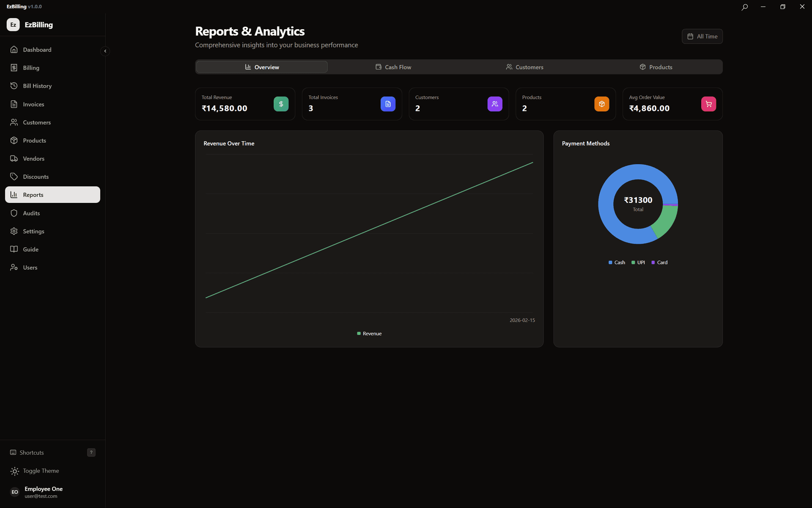Image resolution: width=812 pixels, height=508 pixels.
Task: Toggle the Revenue series legend item
Action: coord(369,334)
